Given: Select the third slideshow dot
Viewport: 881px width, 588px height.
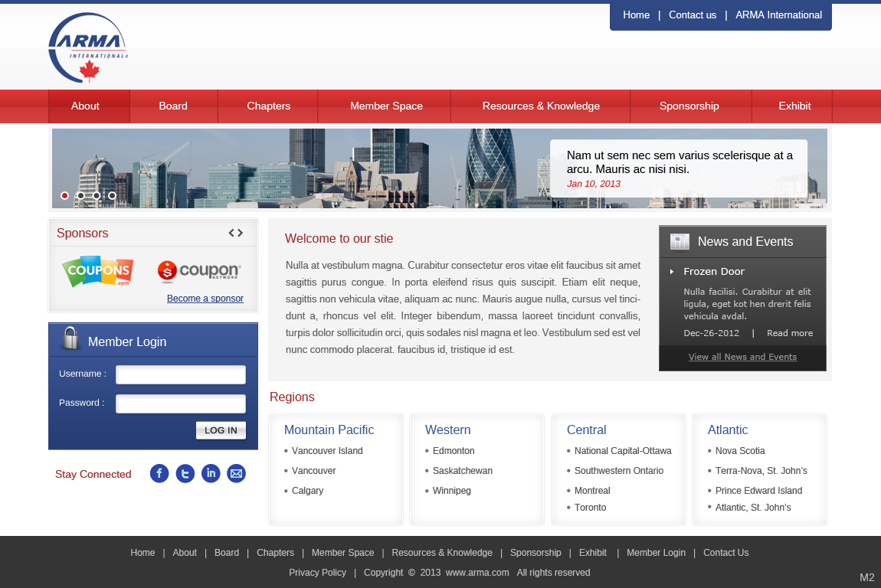Looking at the screenshot, I should click(97, 195).
